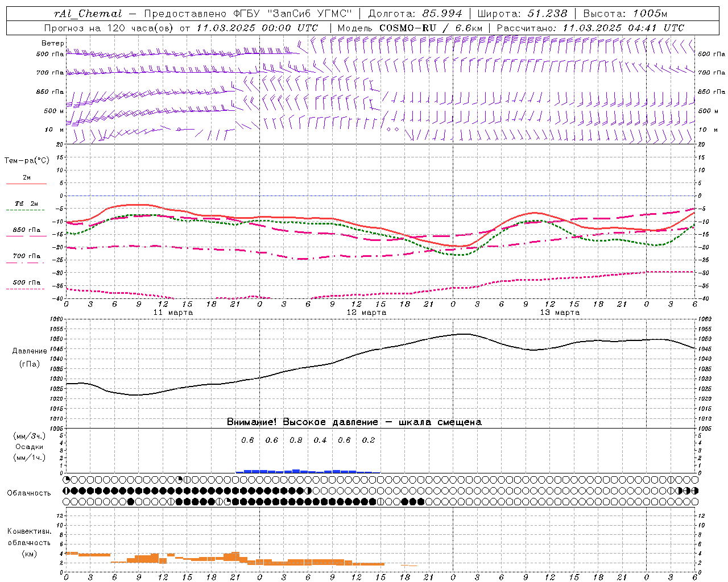Select the 13 марта date label
This screenshot has height=582, width=728.
[560, 313]
